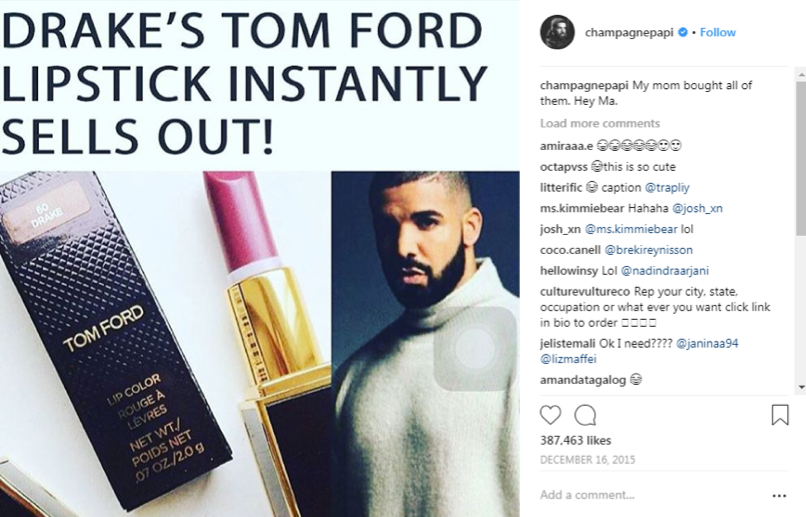Viewport: 806px width, 517px height.
Task: Like the post with the heart icon
Action: 550,415
